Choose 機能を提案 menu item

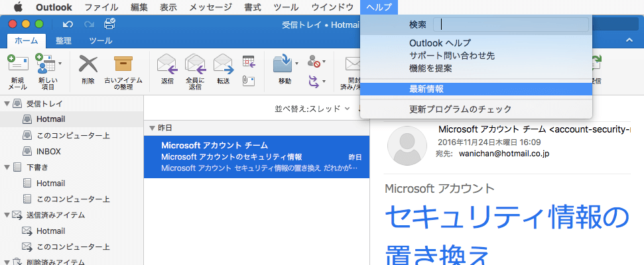tap(476, 68)
